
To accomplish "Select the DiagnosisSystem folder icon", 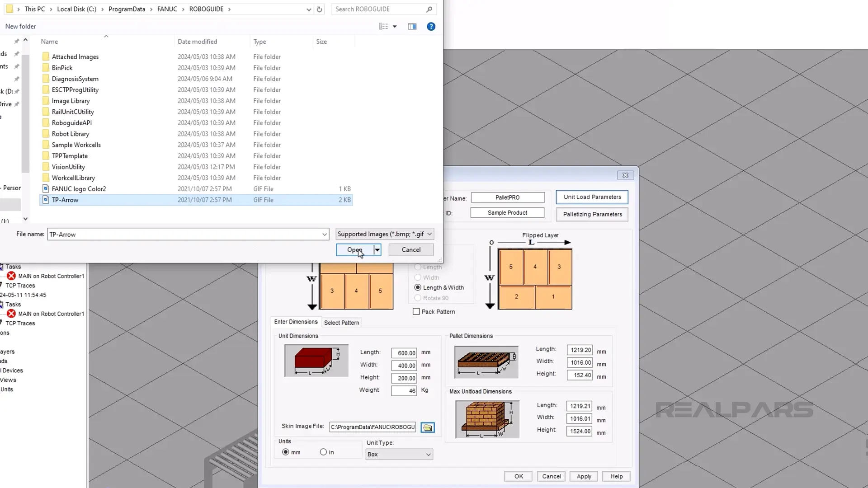I will (46, 79).
